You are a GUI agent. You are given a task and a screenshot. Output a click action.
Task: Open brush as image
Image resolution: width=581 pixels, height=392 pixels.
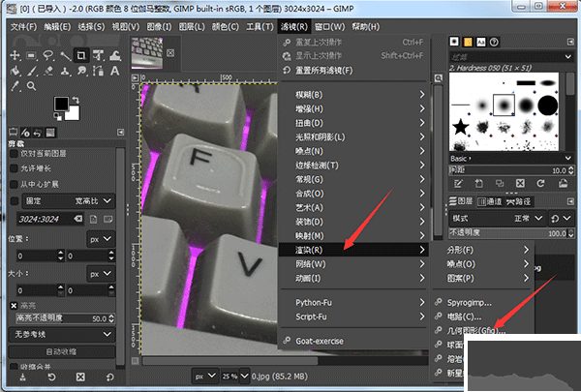563,183
